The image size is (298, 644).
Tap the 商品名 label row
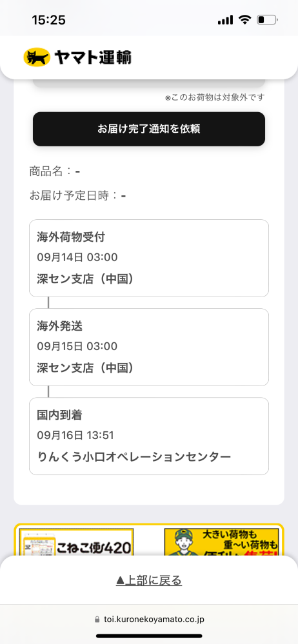(54, 171)
